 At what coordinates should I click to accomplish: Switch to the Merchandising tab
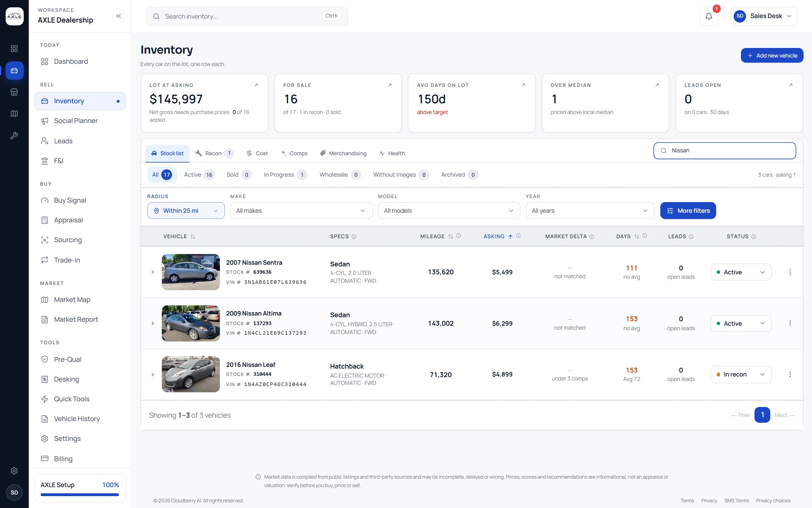tap(343, 153)
